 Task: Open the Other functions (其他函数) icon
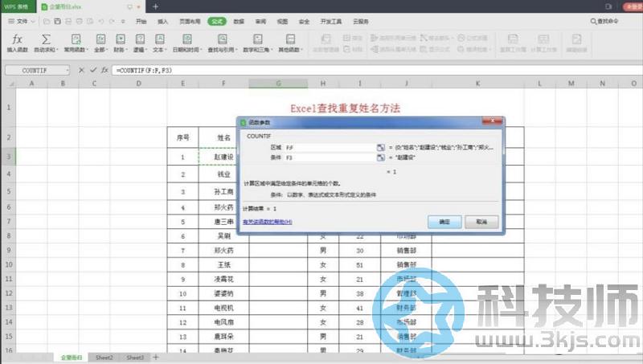point(290,39)
